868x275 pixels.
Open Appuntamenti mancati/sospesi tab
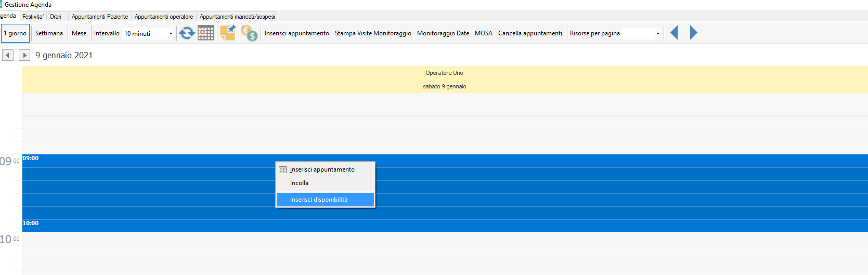coord(237,17)
